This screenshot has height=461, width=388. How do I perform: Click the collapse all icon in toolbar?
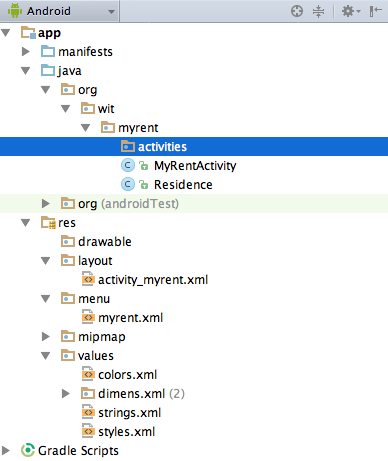(318, 11)
